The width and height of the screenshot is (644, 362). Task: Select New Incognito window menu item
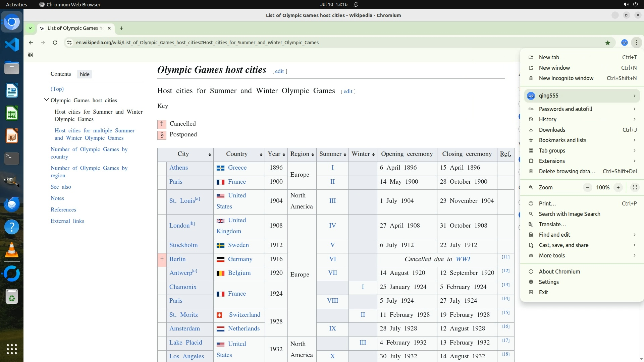[566, 78]
